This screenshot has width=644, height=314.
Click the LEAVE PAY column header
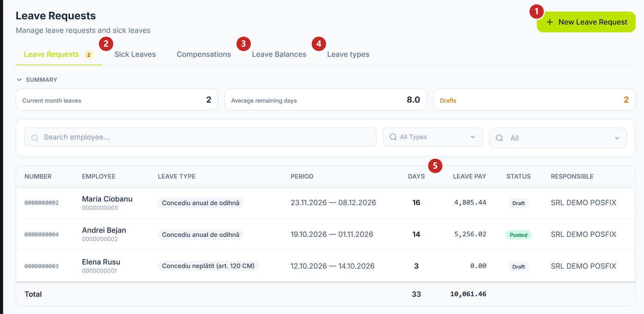coord(470,177)
